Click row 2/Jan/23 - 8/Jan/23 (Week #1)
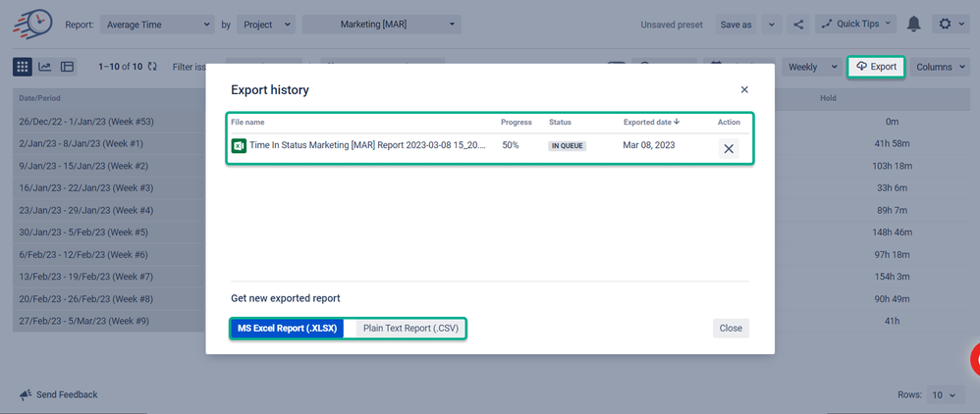Image resolution: width=980 pixels, height=414 pixels. (82, 143)
